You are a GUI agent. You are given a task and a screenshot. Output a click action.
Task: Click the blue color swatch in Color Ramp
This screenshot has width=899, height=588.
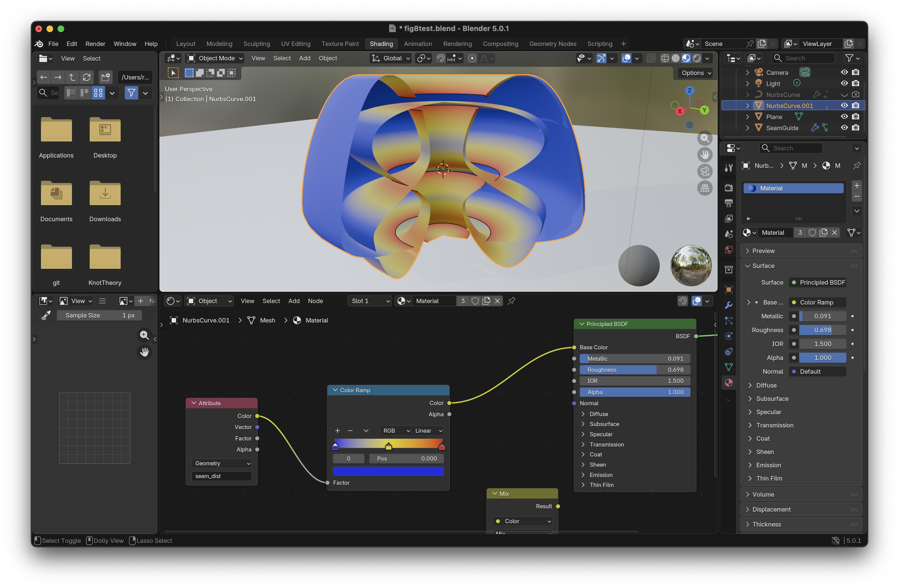point(388,471)
